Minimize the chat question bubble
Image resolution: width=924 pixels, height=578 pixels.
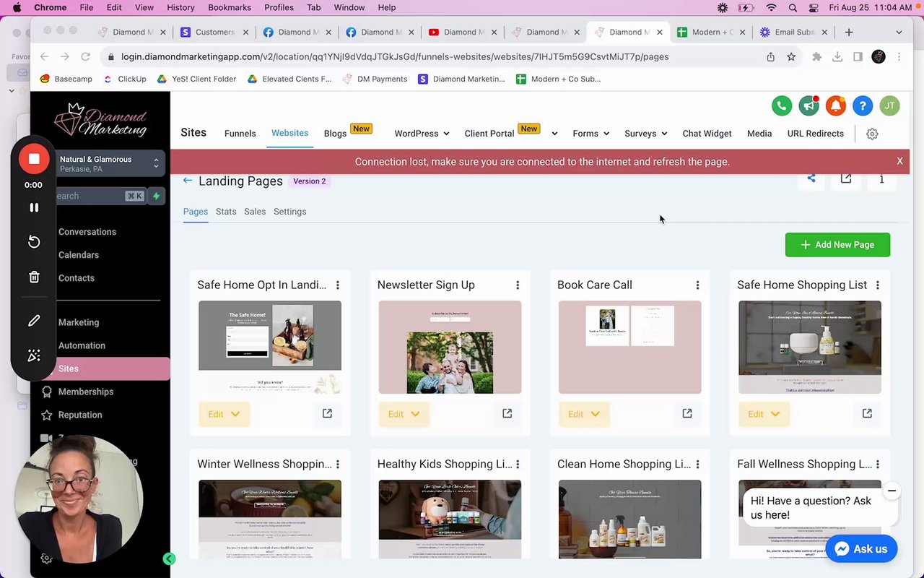tap(892, 491)
